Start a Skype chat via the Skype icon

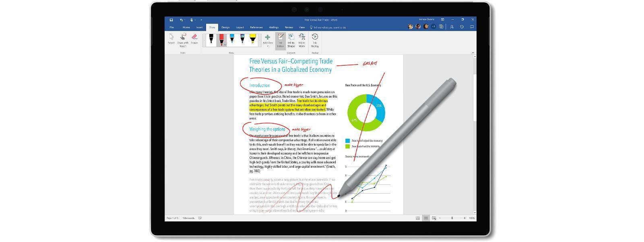click(x=441, y=27)
